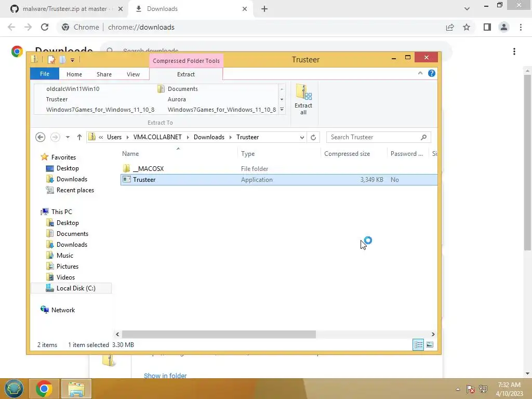Open Videos under This PC
This screenshot has height=399, width=532.
point(60,277)
